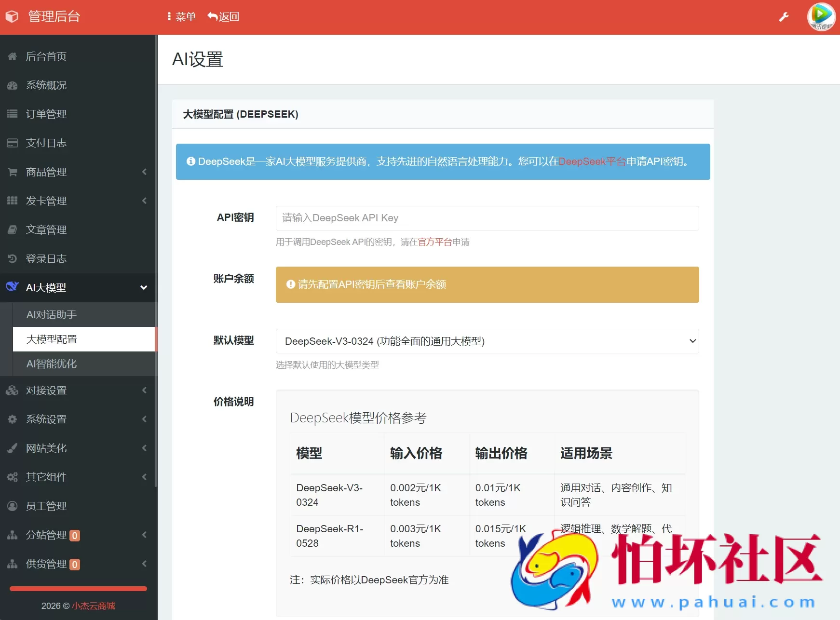Open the Tencent Video avatar in the corner
Viewport: 840px width, 620px height.
click(821, 16)
